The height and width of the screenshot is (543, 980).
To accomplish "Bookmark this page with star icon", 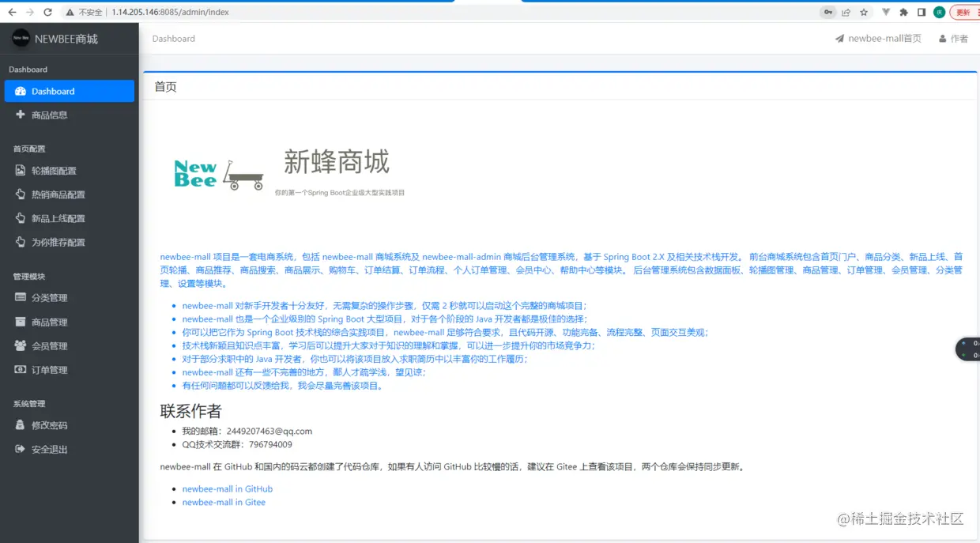I will coord(865,13).
